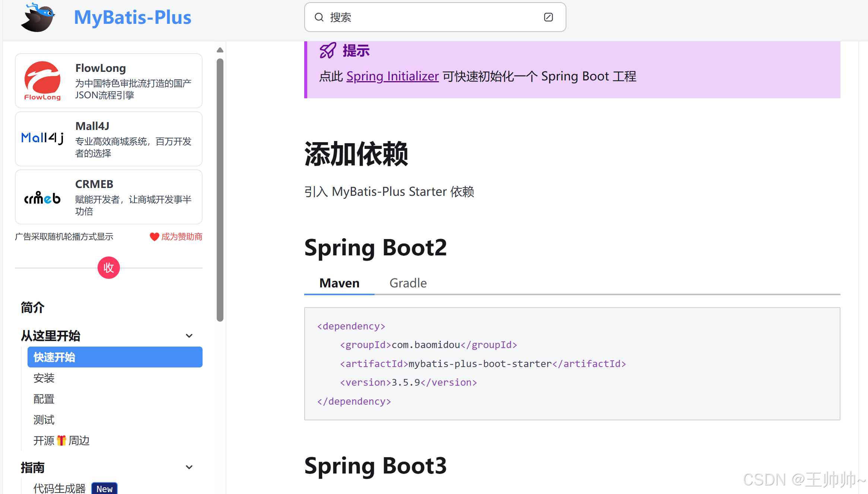Click the 指南 section title
The height and width of the screenshot is (494, 868).
click(x=33, y=467)
